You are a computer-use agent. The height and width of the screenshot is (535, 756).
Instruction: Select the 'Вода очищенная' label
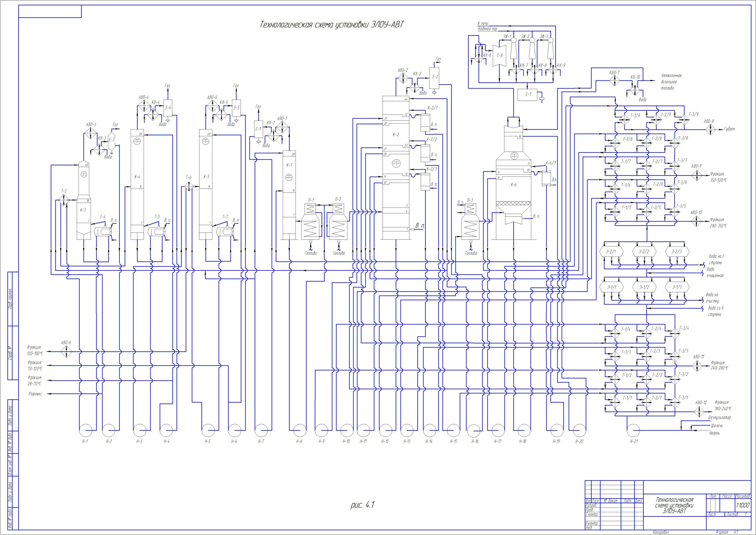[715, 272]
